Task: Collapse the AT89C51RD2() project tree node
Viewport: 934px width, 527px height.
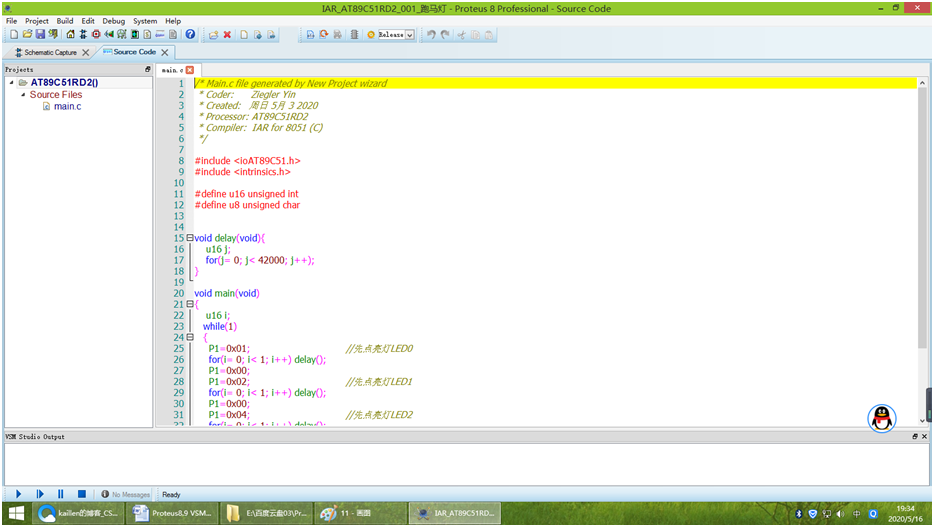Action: [11, 83]
